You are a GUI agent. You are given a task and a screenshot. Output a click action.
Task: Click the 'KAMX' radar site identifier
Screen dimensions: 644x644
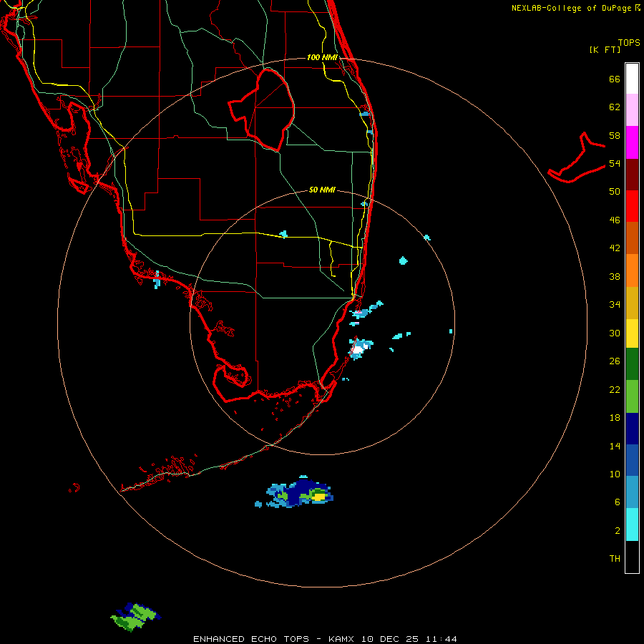point(341,639)
